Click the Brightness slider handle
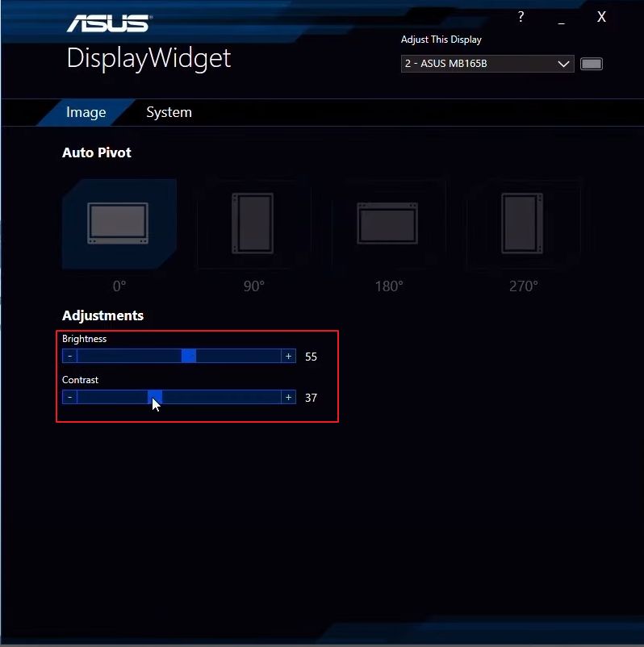Image resolution: width=644 pixels, height=647 pixels. coord(189,356)
